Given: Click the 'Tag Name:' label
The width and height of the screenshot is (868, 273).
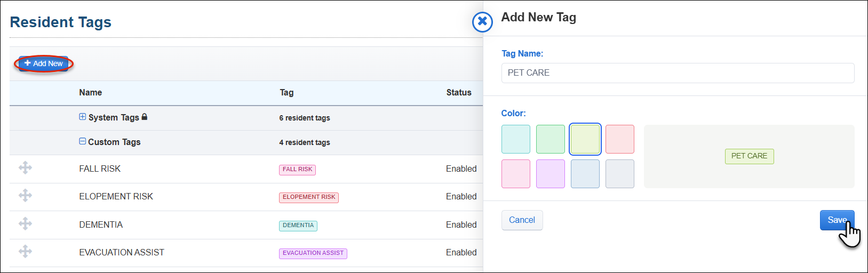Looking at the screenshot, I should pyautogui.click(x=522, y=53).
